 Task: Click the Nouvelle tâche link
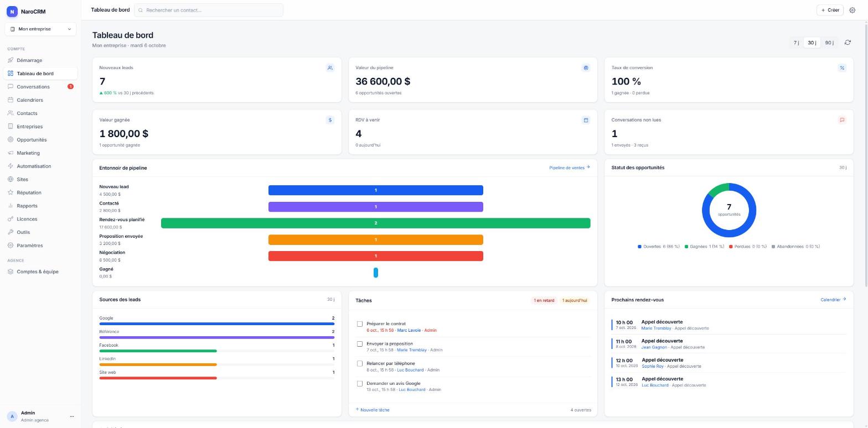click(x=373, y=410)
